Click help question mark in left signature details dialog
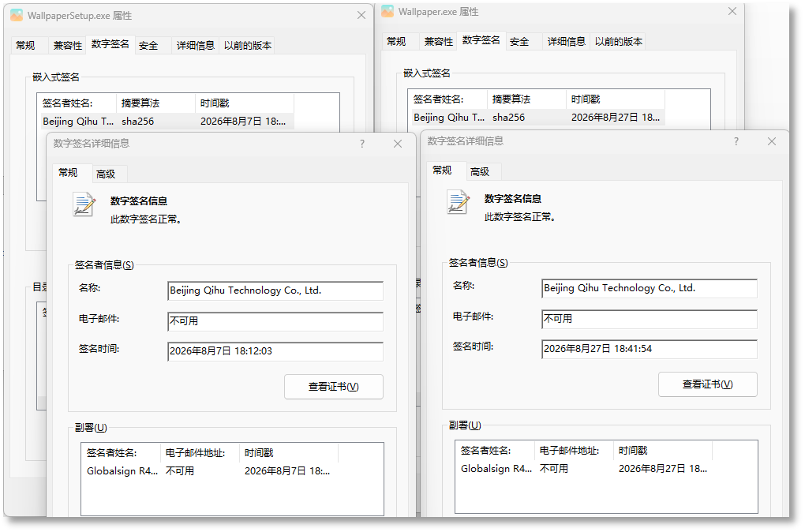Viewport: 805px width, 532px height. 362,144
